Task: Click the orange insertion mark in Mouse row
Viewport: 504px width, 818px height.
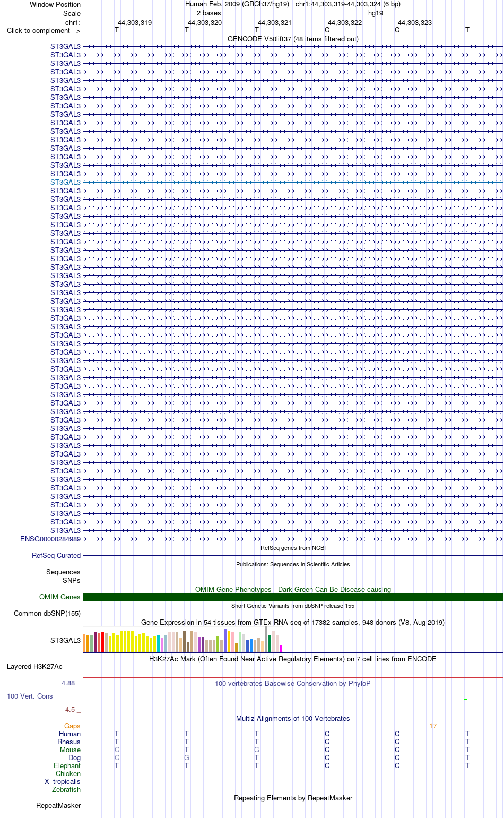Action: coord(433,749)
